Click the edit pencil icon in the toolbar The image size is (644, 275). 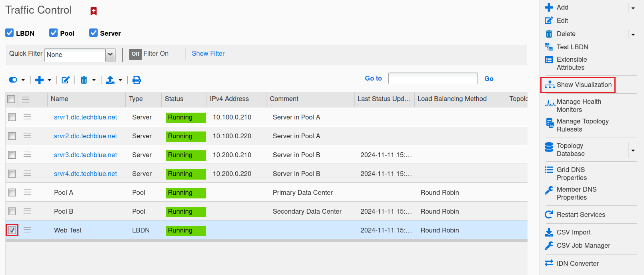click(x=66, y=80)
